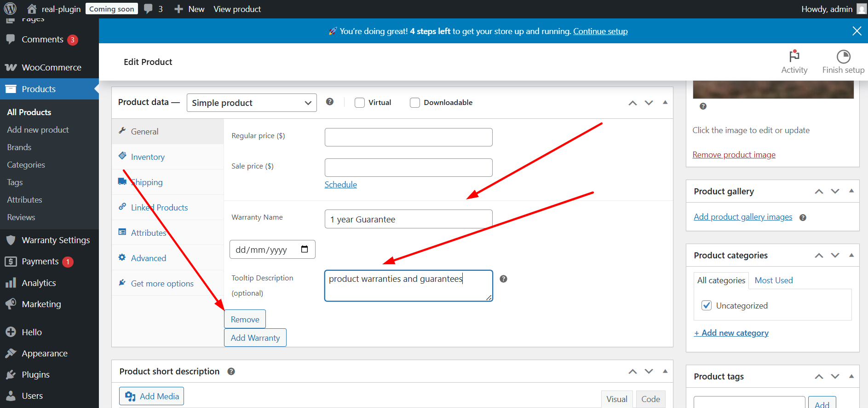Screen dimensions: 868x408
Task: Move Product categories panel up
Action: pyautogui.click(x=819, y=255)
